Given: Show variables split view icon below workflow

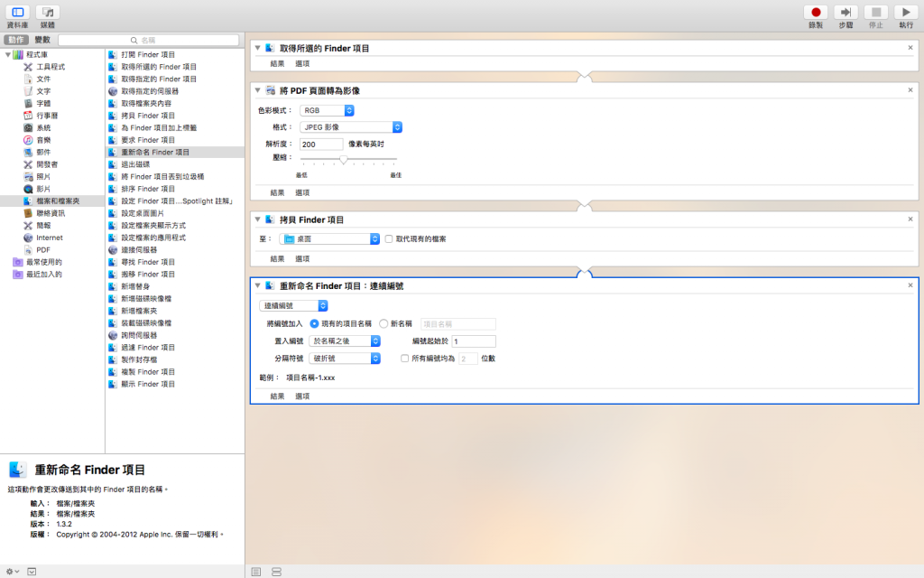Looking at the screenshot, I should [276, 572].
